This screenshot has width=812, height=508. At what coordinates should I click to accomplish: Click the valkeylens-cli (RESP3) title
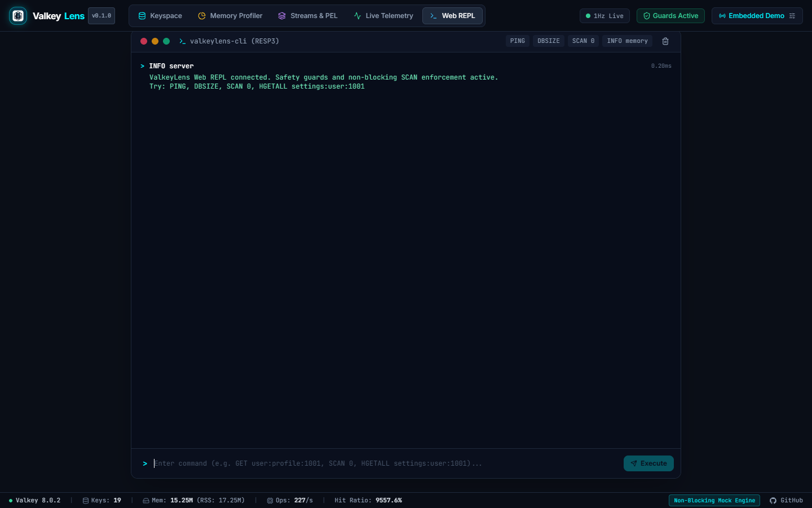(235, 41)
